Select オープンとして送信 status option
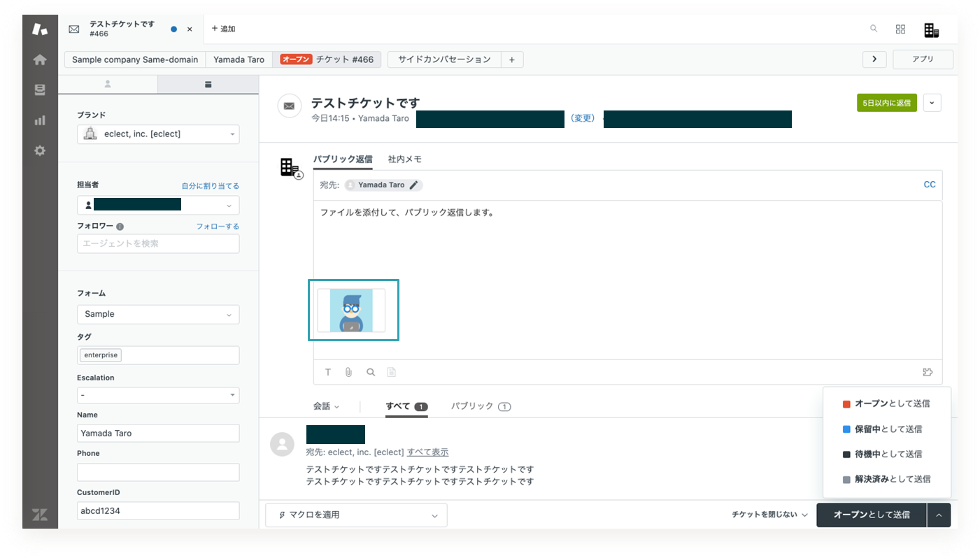The width and height of the screenshot is (980, 558). pos(887,404)
